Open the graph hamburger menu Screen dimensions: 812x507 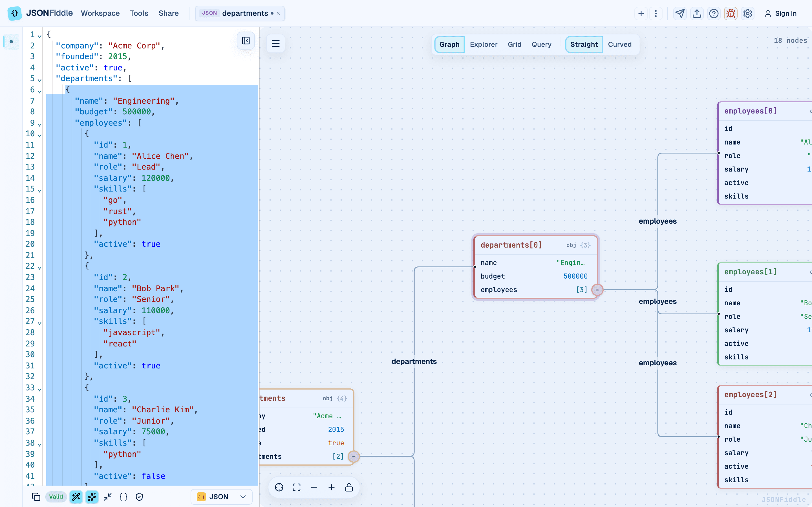[275, 43]
